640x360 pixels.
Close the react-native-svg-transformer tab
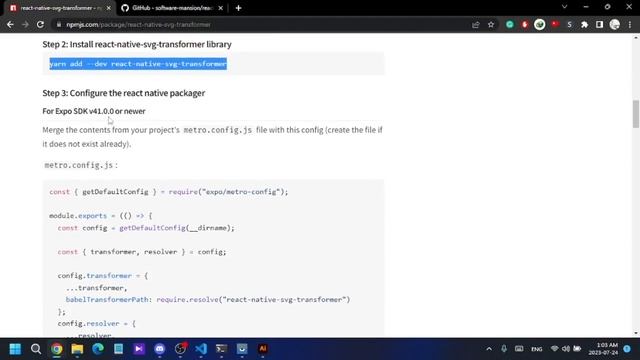click(109, 8)
